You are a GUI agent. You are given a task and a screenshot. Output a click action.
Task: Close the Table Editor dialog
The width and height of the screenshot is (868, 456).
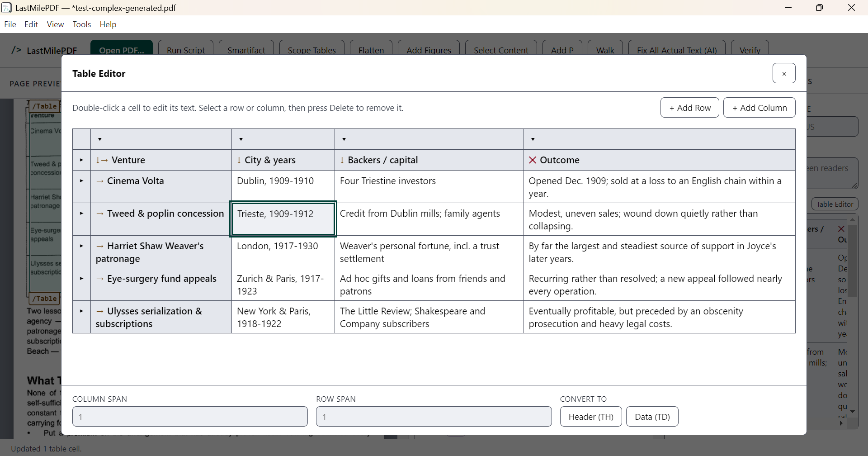click(784, 73)
